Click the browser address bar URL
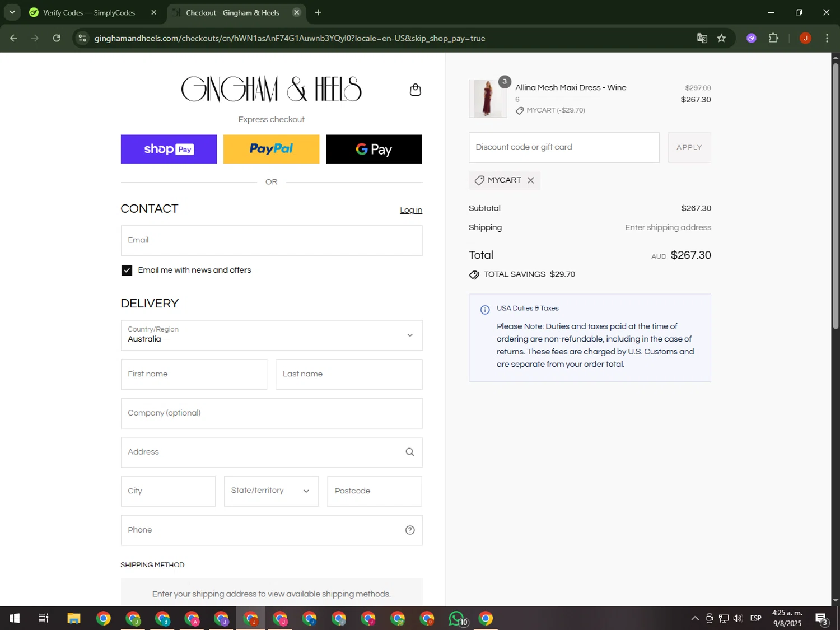 click(x=290, y=38)
